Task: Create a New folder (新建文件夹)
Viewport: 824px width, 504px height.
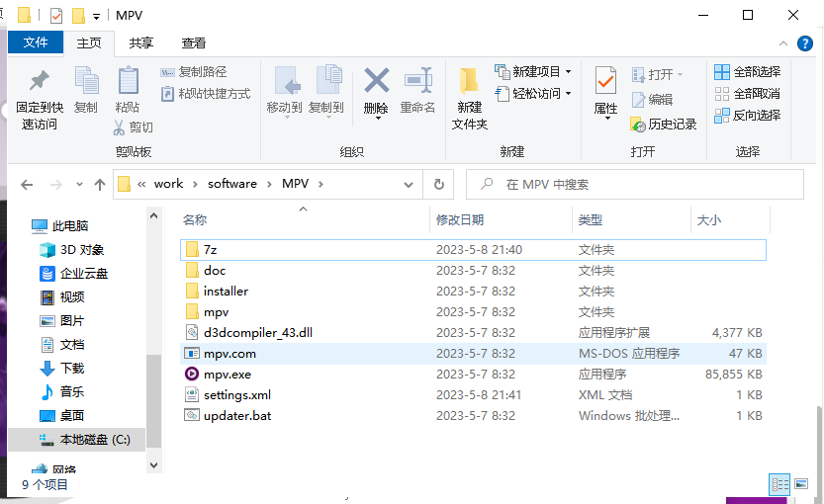Action: point(469,97)
